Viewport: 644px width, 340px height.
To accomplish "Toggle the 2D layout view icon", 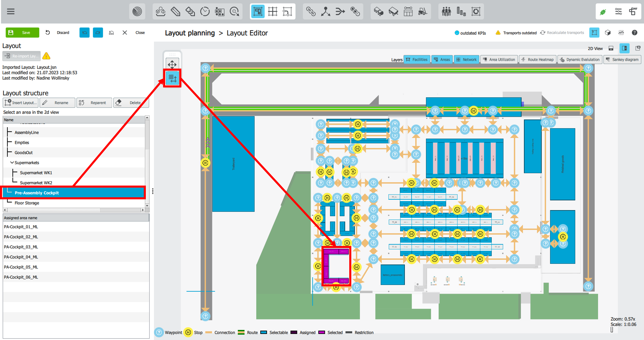I will (594, 32).
